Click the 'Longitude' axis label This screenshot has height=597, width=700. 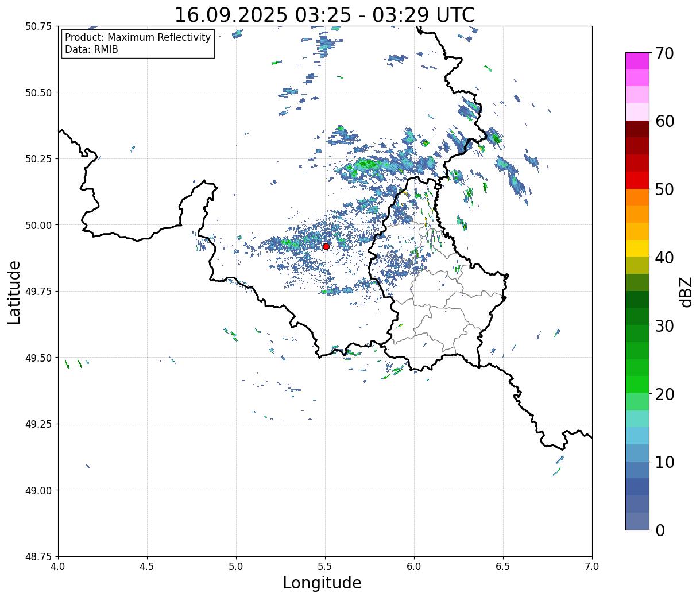click(322, 583)
